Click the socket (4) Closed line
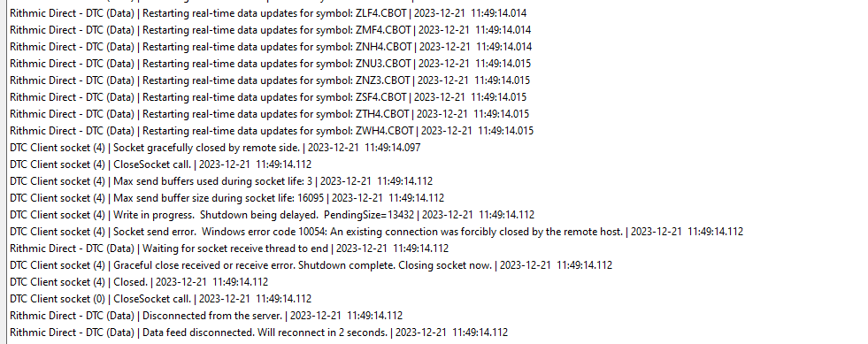Screen dimensions: 868x344 click(139, 282)
